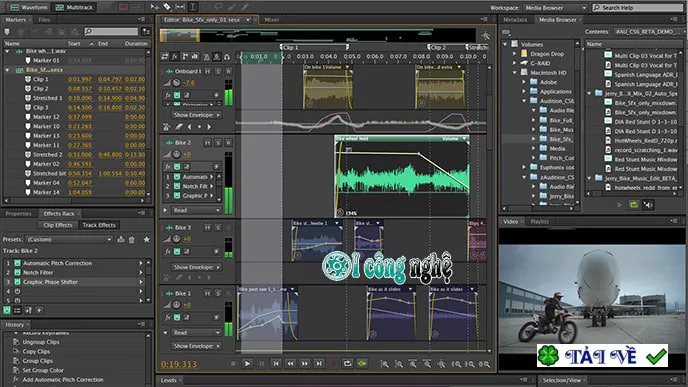688x387 pixels.
Task: Select the Razor tool in top toolbar
Action: click(x=167, y=7)
